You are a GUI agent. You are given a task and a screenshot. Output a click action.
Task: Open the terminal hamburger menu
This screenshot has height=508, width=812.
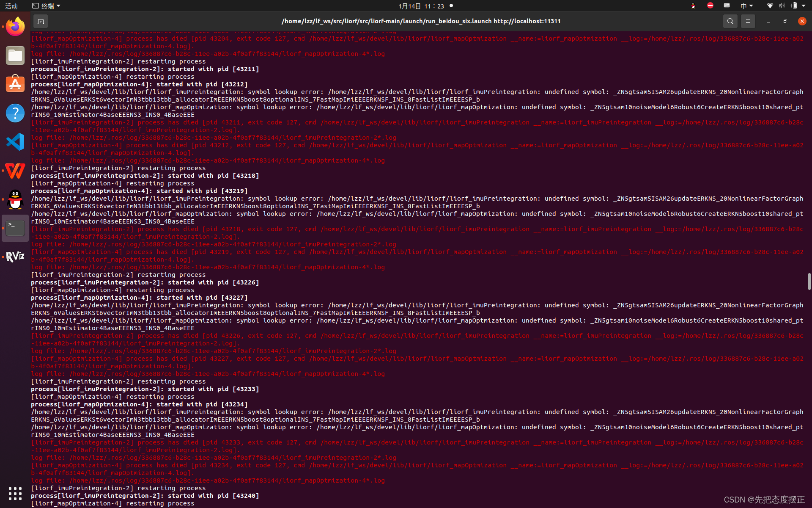(x=748, y=21)
